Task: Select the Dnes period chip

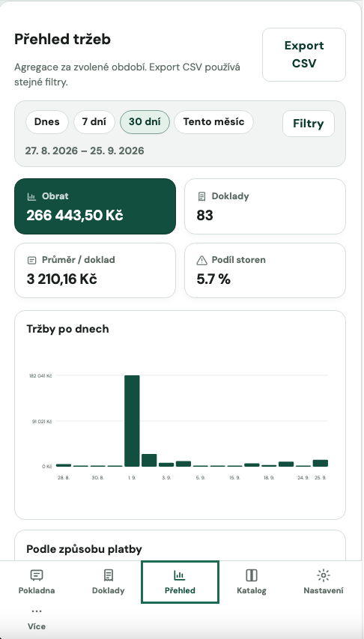Action: [47, 122]
